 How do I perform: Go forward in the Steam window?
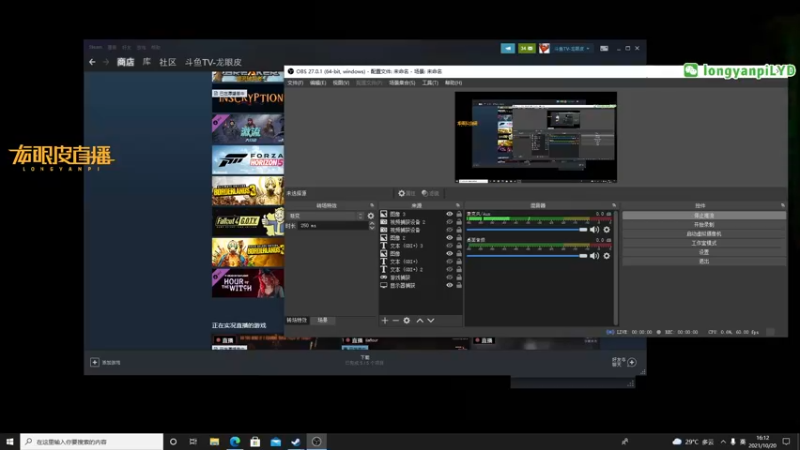106,62
